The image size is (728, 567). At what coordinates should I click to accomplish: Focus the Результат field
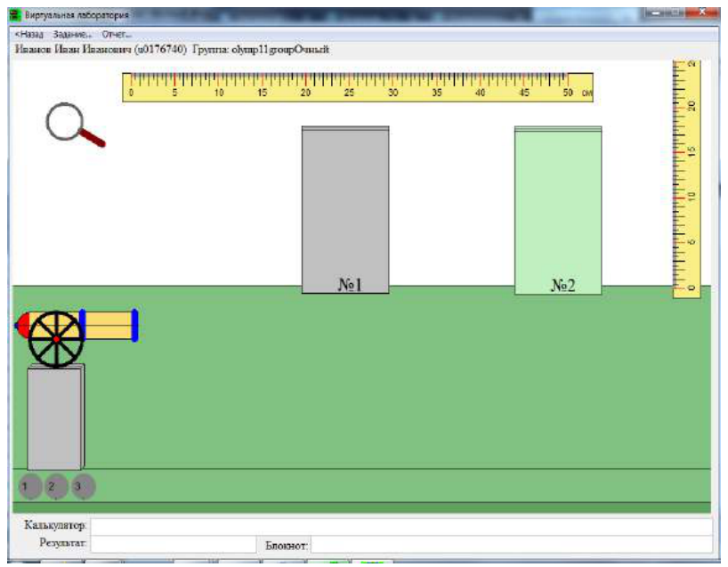coord(174,544)
